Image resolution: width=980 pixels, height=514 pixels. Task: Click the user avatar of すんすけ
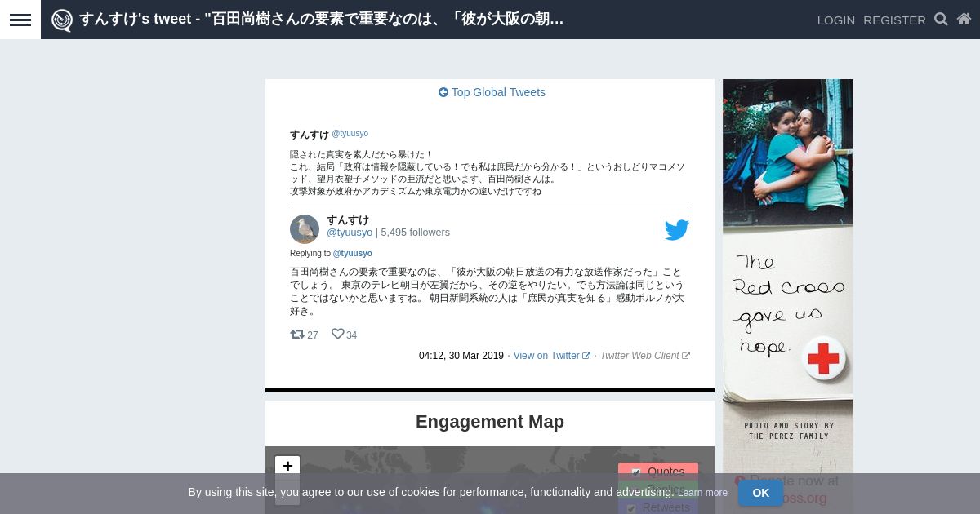[305, 229]
